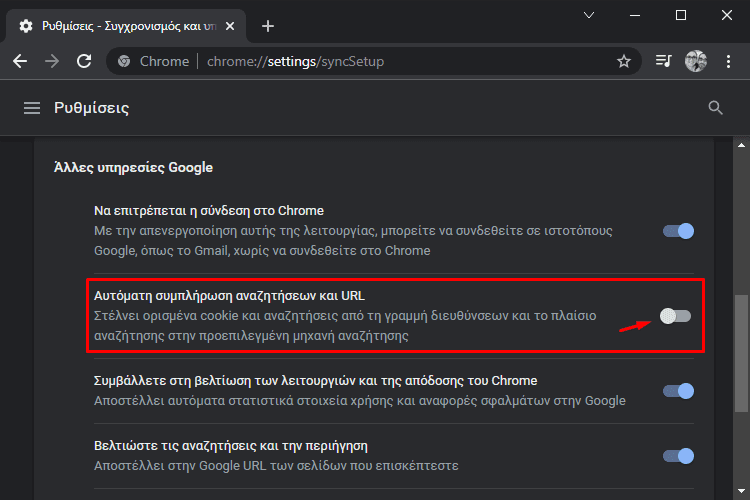
Task: Enable Αυτόματη συμπλήρωση αναζητήσεων και URL
Action: [x=675, y=316]
